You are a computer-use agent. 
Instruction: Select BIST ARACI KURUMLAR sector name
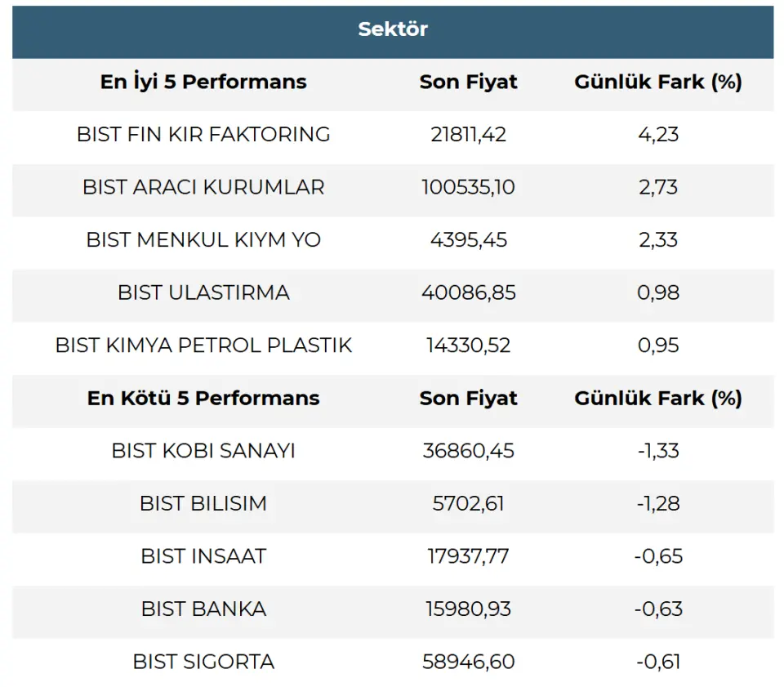pyautogui.click(x=203, y=187)
